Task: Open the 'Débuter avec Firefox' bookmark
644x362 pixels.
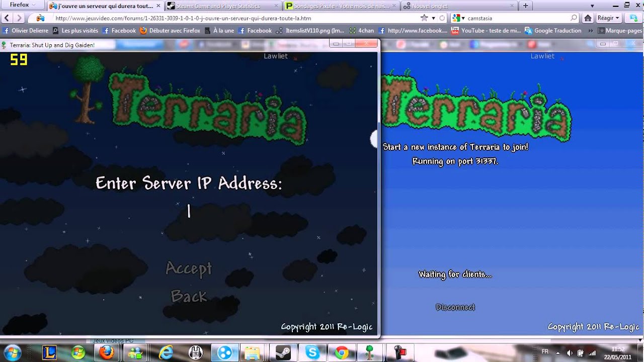Action: (170, 31)
